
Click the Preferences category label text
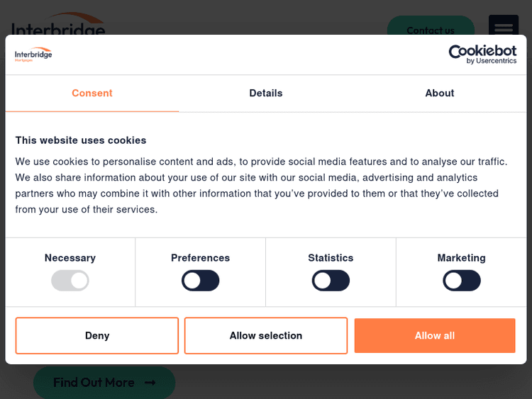point(201,258)
